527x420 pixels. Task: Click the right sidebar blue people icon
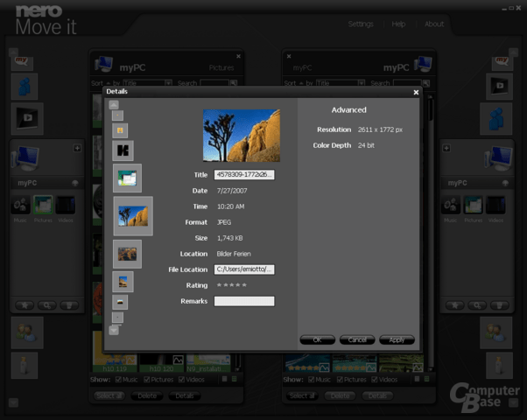pos(496,119)
